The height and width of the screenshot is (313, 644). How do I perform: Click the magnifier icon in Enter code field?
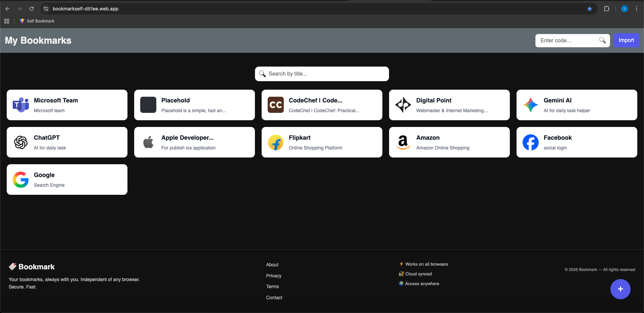point(602,40)
